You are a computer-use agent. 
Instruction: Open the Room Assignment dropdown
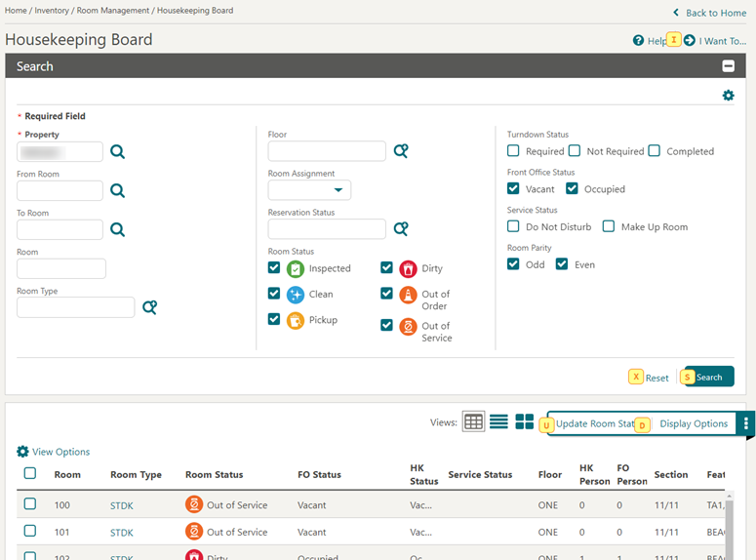tap(309, 190)
